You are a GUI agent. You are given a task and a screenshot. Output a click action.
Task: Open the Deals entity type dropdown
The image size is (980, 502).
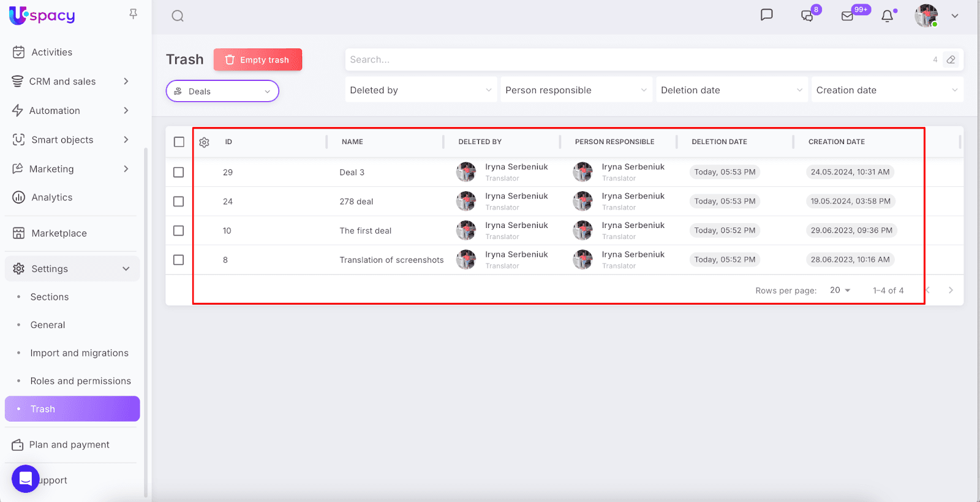tap(222, 91)
